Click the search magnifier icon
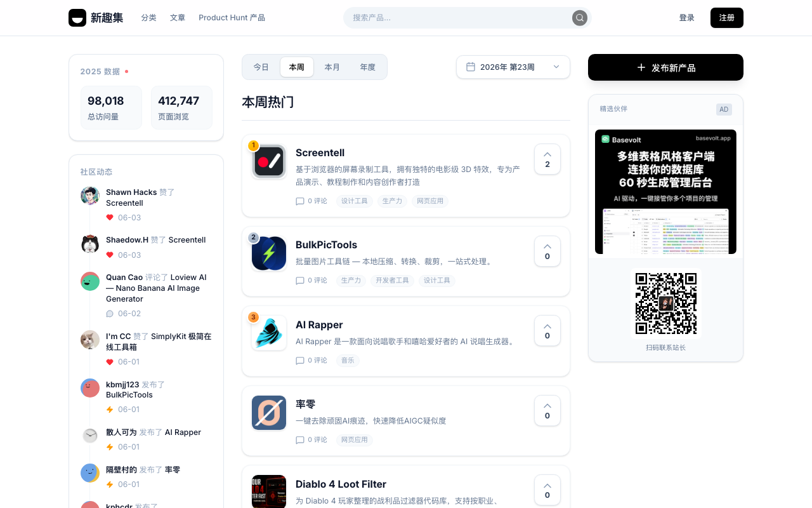The height and width of the screenshot is (508, 812). [580, 18]
